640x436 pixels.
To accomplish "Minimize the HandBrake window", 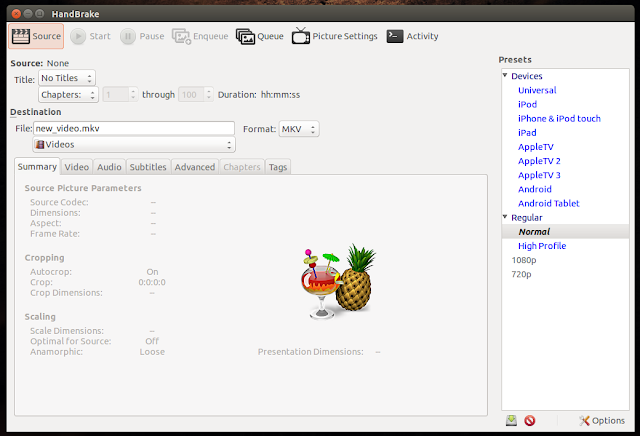I will (28, 14).
